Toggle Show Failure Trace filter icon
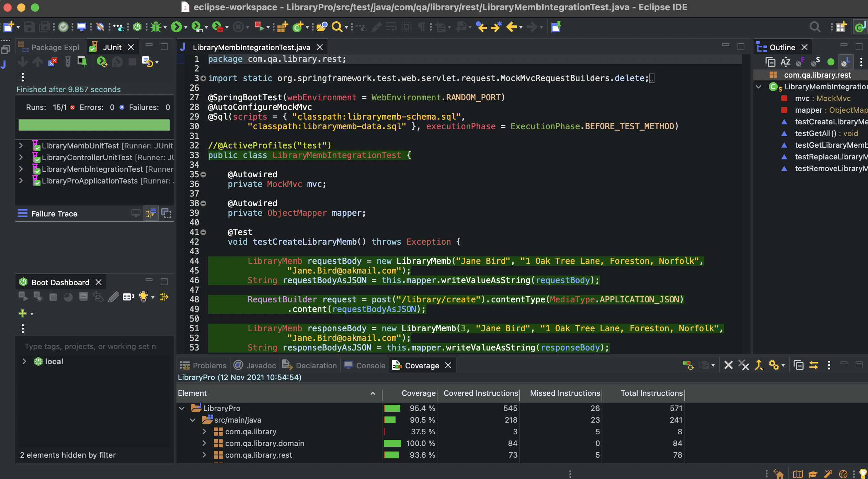Viewport: 868px width, 479px height. coord(150,213)
